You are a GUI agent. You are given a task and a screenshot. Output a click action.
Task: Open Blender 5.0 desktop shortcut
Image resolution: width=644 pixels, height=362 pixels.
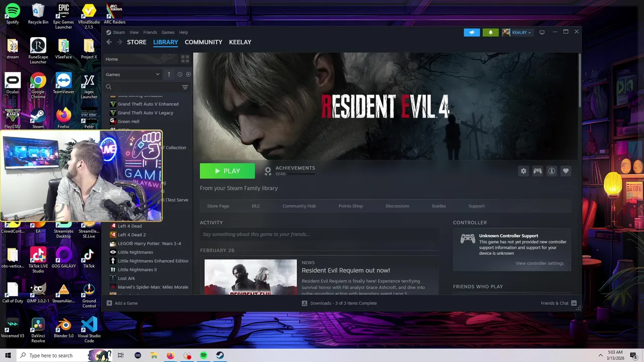63,328
